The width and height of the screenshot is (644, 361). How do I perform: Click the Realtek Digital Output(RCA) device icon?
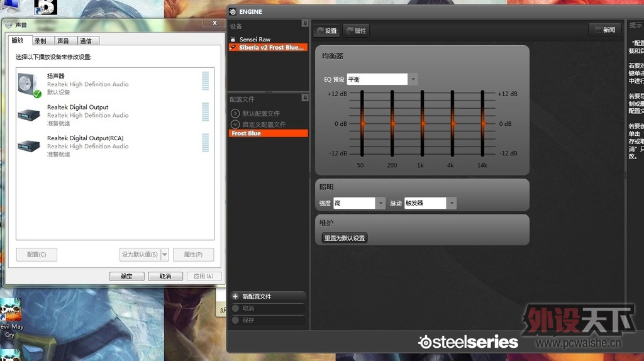click(30, 146)
